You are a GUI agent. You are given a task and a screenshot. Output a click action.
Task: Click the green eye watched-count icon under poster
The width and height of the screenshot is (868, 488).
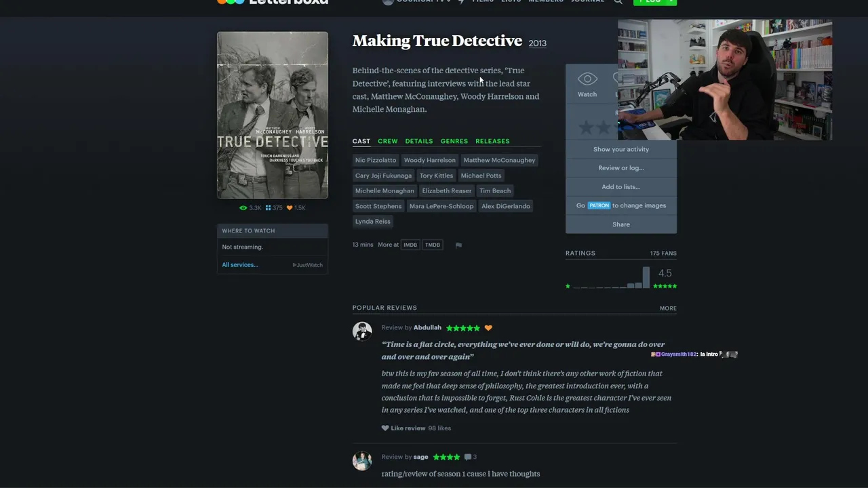(x=243, y=208)
